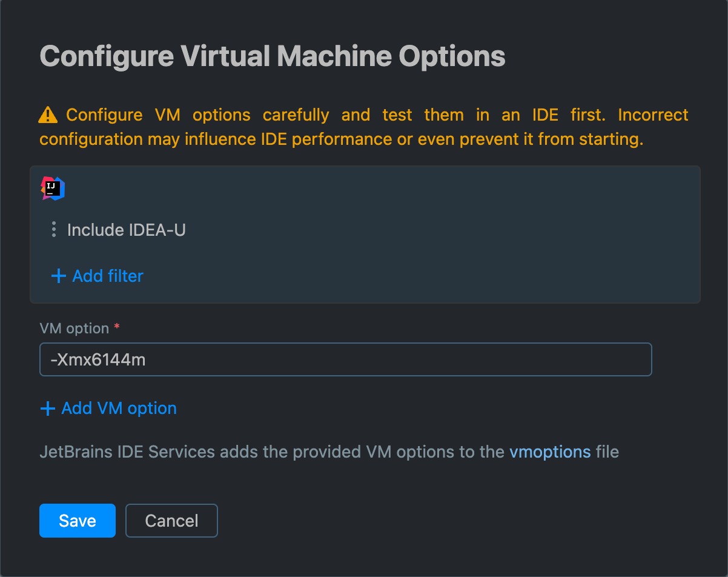The image size is (728, 577).
Task: Click the Configure Virtual Machine Options heading
Action: pos(272,56)
